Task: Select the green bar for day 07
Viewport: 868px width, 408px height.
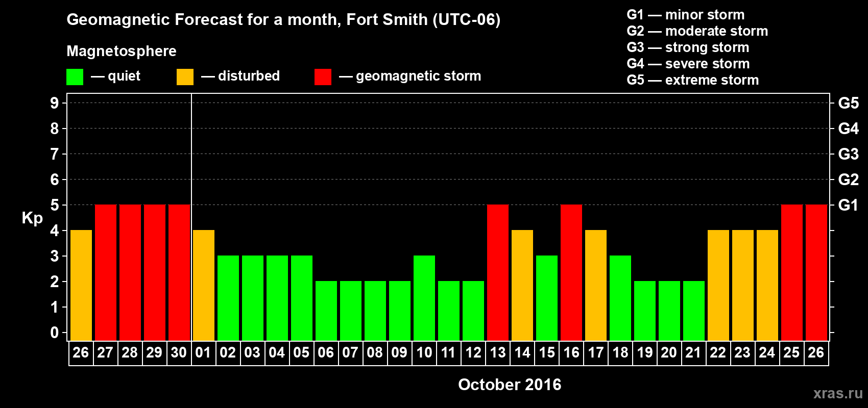Action: [351, 311]
